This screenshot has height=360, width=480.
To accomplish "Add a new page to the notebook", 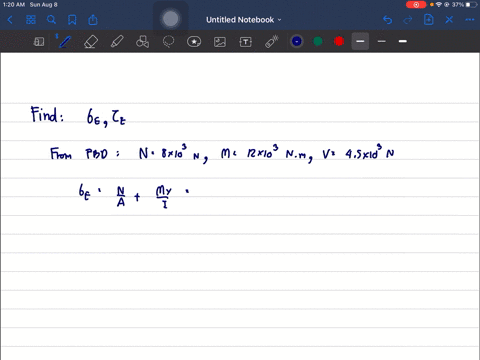I will click(428, 20).
